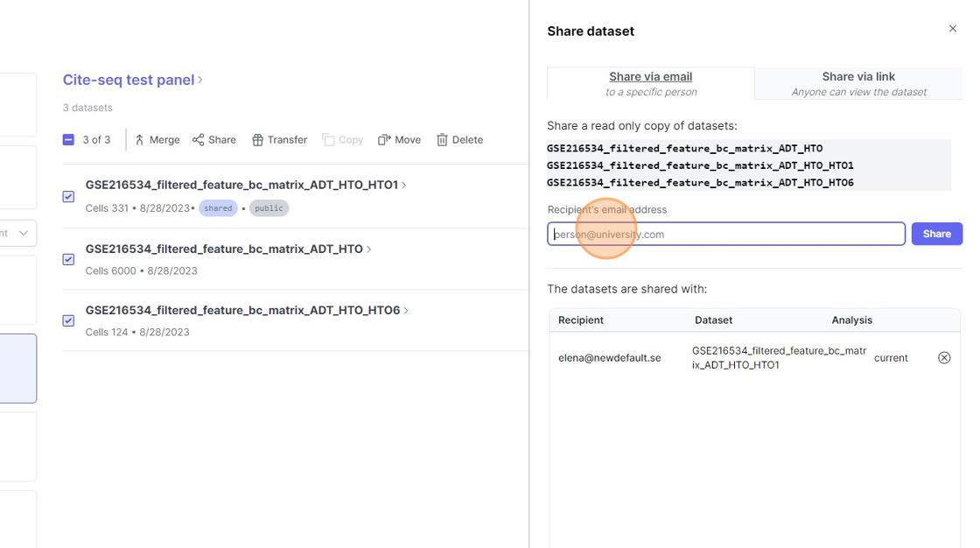Open the ADT_HTO dataset chevron
This screenshot has width=980, height=548.
(x=369, y=249)
